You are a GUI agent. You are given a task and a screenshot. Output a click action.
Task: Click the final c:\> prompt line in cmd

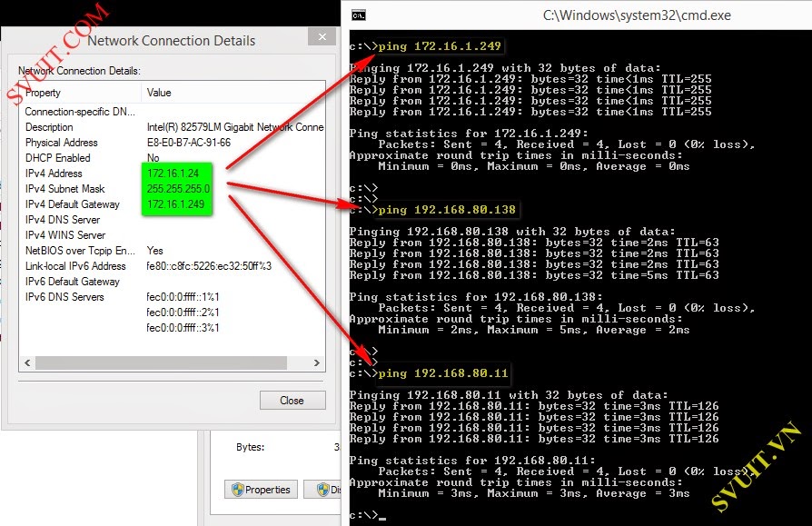coord(368,515)
